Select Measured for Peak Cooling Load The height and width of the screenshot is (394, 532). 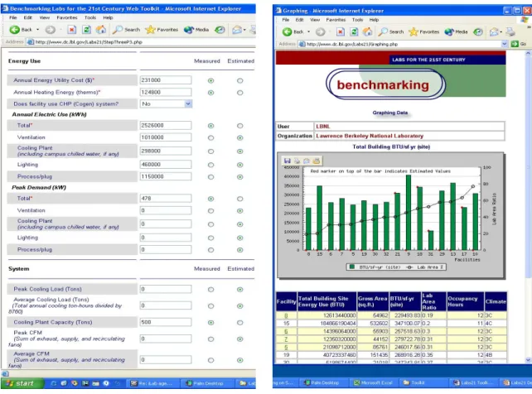point(210,290)
